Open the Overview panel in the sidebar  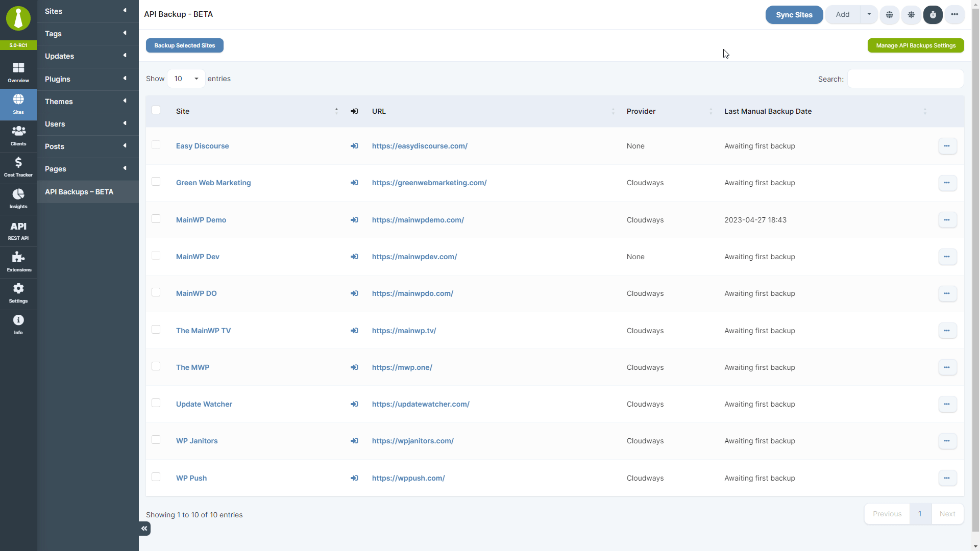point(18,71)
